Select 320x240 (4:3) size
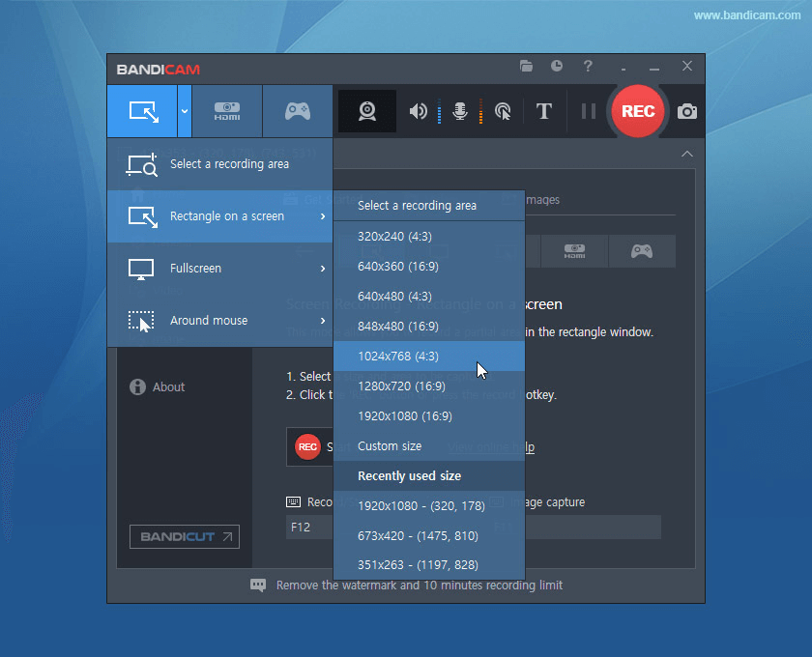812x657 pixels. 429,237
